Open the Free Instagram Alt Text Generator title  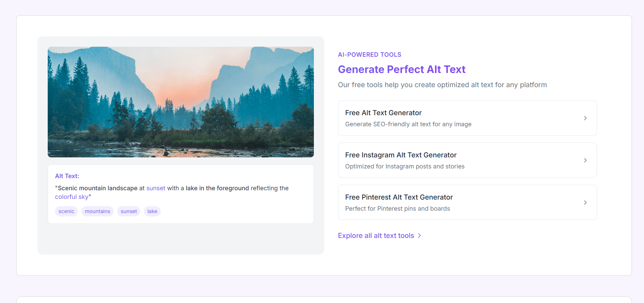click(x=401, y=155)
